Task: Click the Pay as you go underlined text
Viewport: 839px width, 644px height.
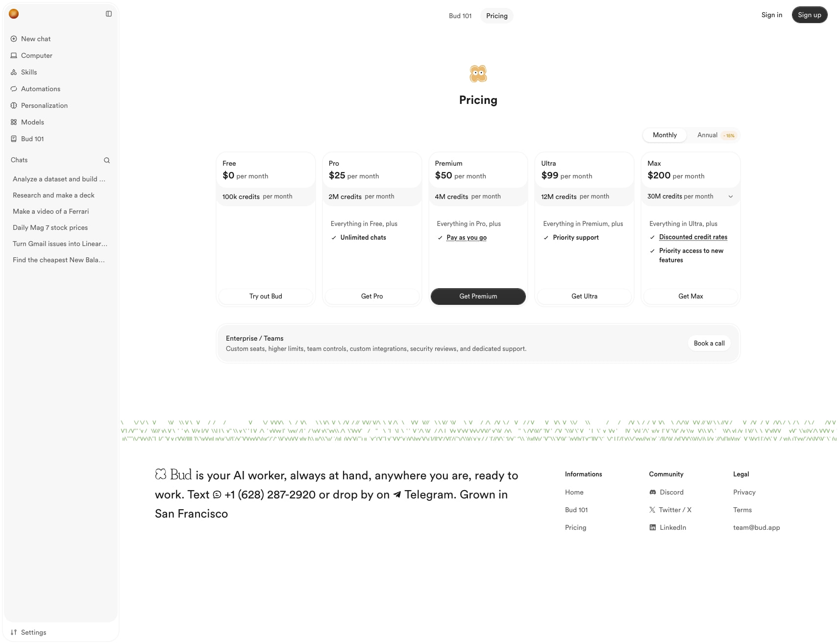Action: click(467, 238)
